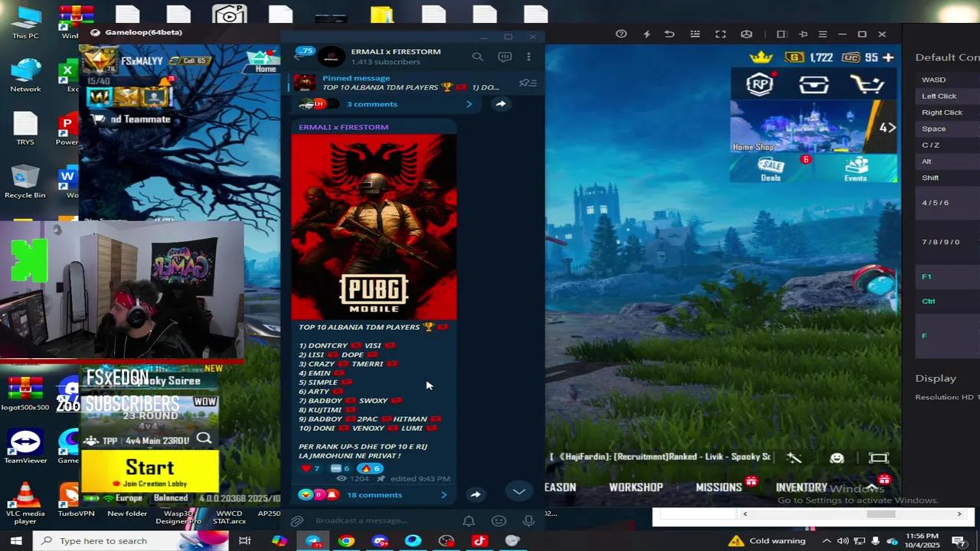Open the Windows notification center

[x=958, y=541]
